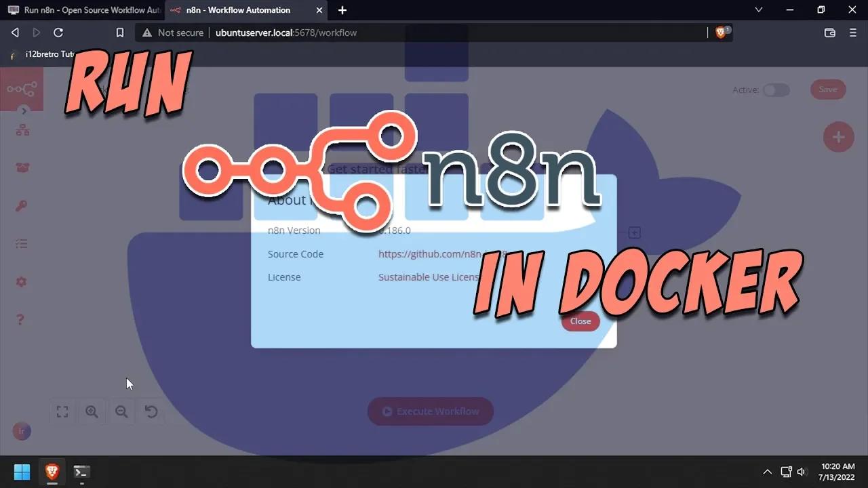Open the add node panel with the plus button
The height and width of the screenshot is (488, 868).
pyautogui.click(x=838, y=137)
